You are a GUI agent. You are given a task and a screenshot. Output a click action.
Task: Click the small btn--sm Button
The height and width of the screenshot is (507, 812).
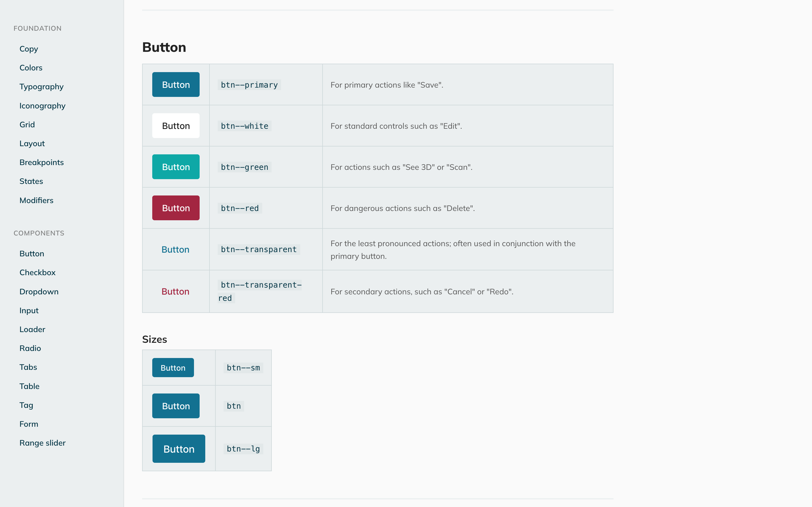(173, 368)
